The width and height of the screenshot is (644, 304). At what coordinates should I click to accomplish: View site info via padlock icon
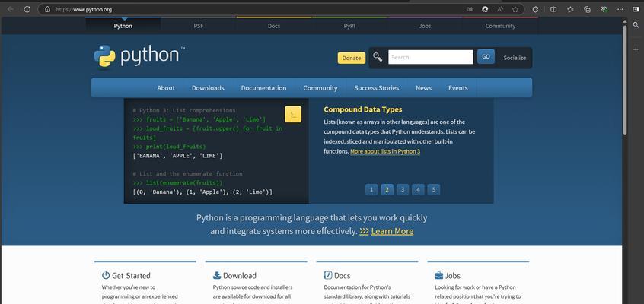click(47, 9)
